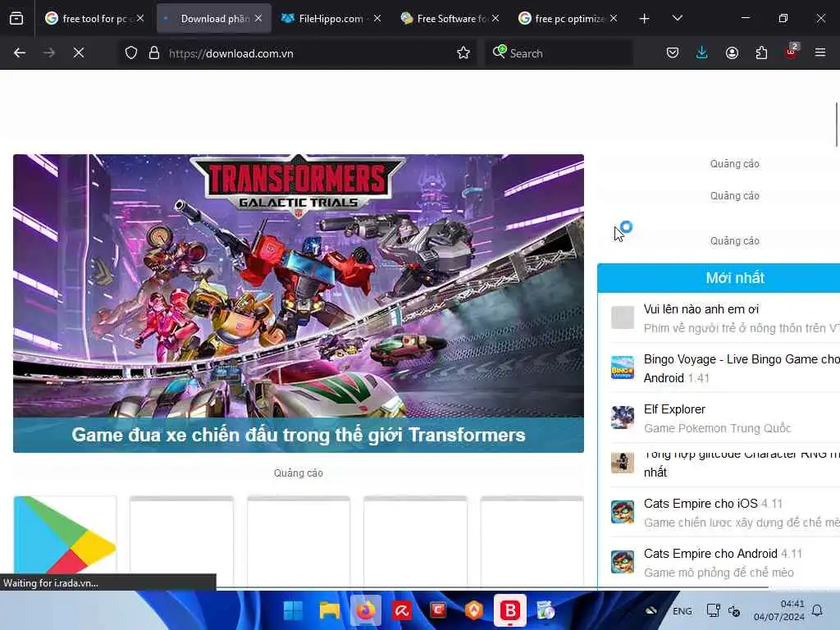Open notification bell in system tray
Viewport: 840px width, 630px height.
[x=818, y=610]
